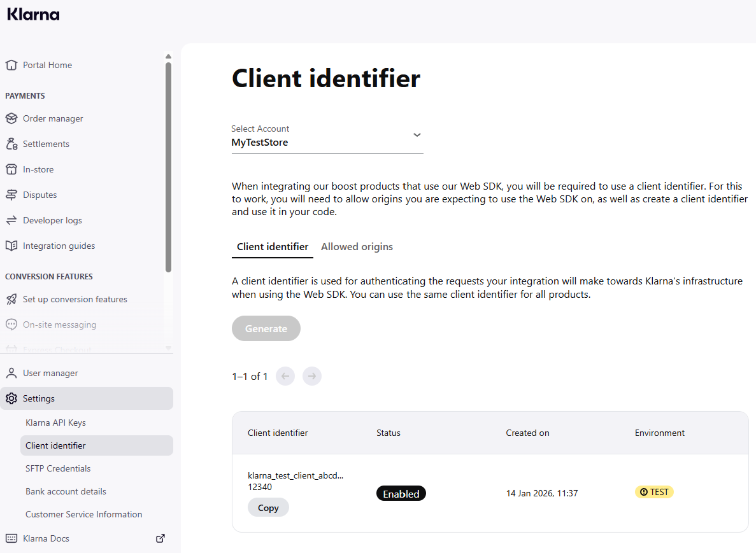Click the Order manager box icon
Image resolution: width=756 pixels, height=553 pixels.
11,118
